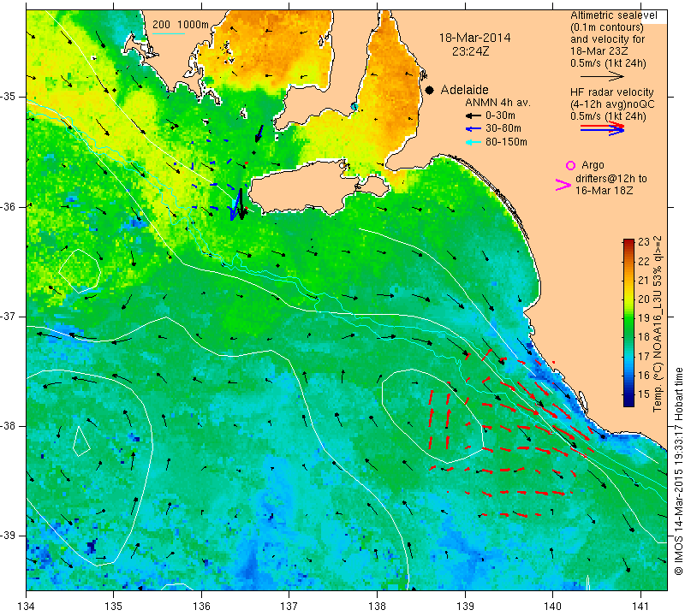
Task: Click the 0-30m legend depth text
Action: tap(500, 115)
